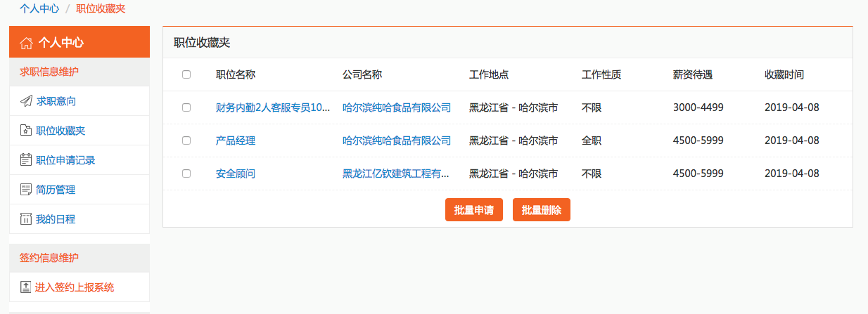Select the checkbox for 产品经理 row
Screen dimensions: 868x314
(x=186, y=140)
